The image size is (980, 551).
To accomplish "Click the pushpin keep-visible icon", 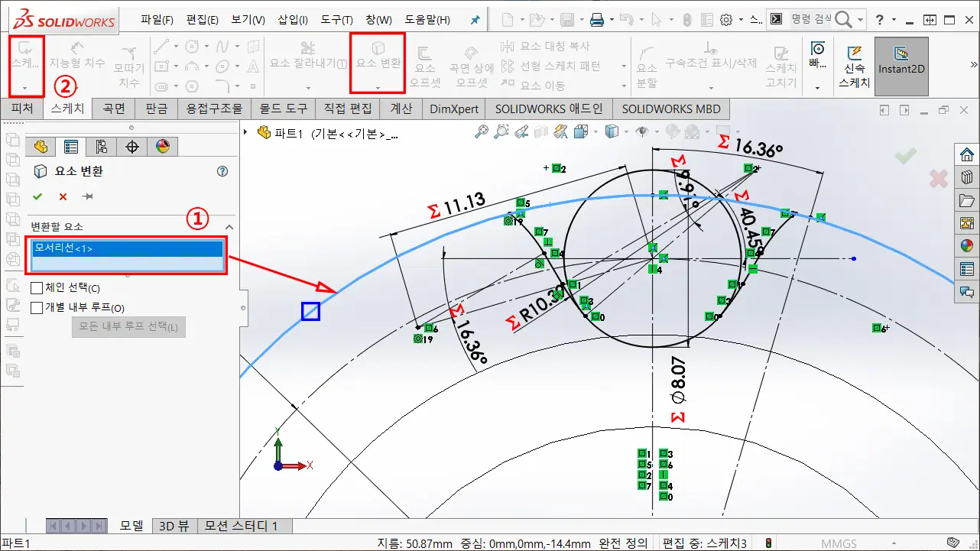I will coord(88,196).
